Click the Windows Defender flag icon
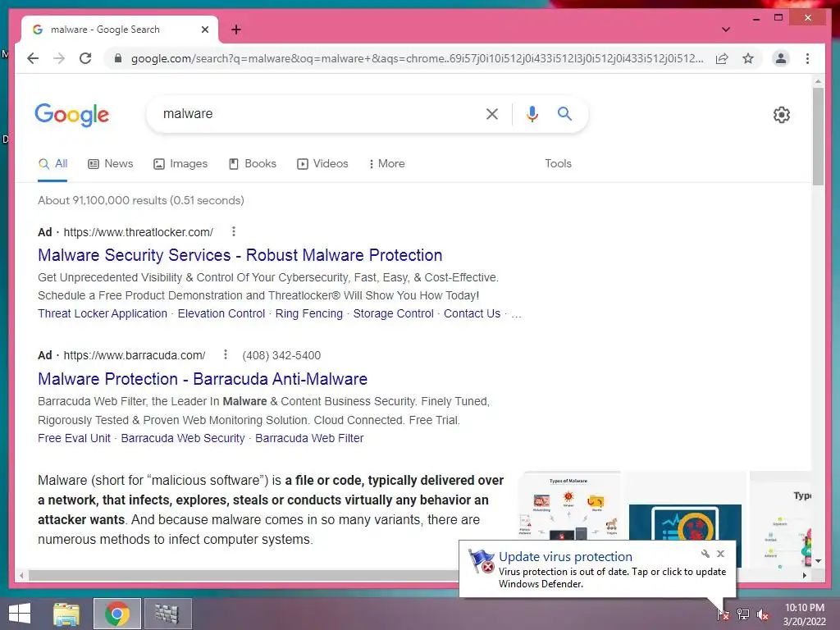The image size is (840, 630). 481,561
